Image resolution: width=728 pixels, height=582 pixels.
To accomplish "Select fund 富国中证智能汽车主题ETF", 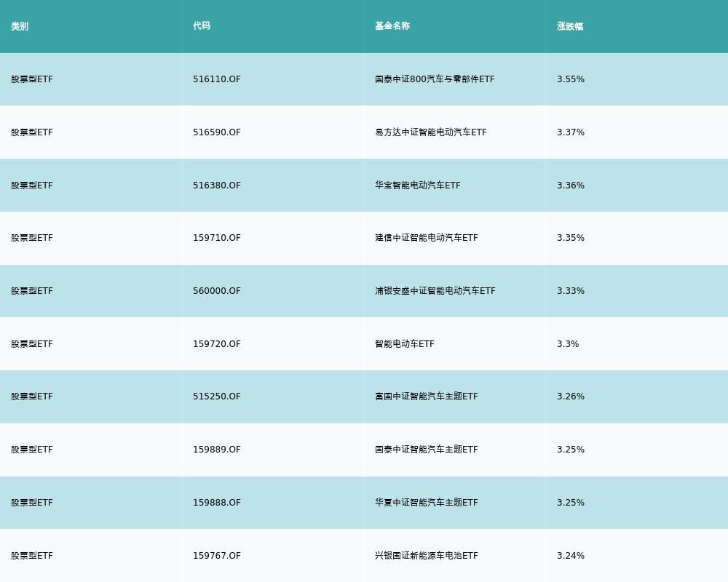I will (426, 396).
